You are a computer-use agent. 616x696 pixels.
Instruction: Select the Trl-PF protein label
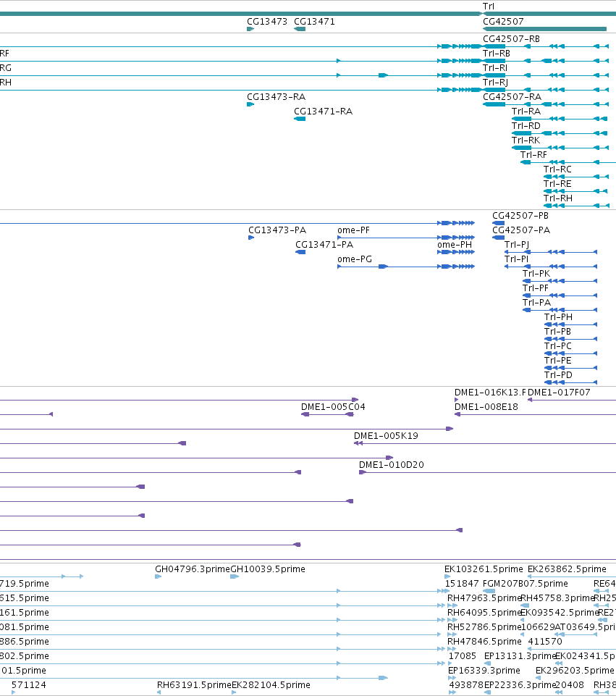coord(536,288)
